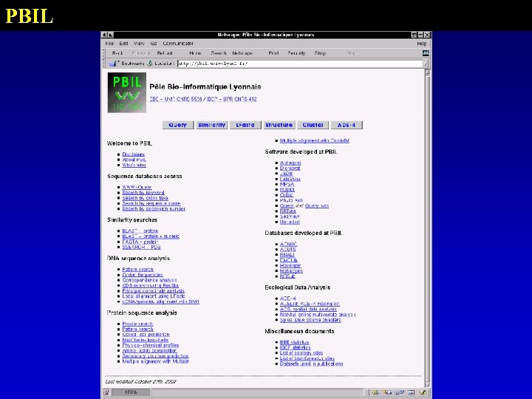Screen dimensions: 532x399
Task: Open Multiple alignment with Multalin link
Action: (156, 361)
